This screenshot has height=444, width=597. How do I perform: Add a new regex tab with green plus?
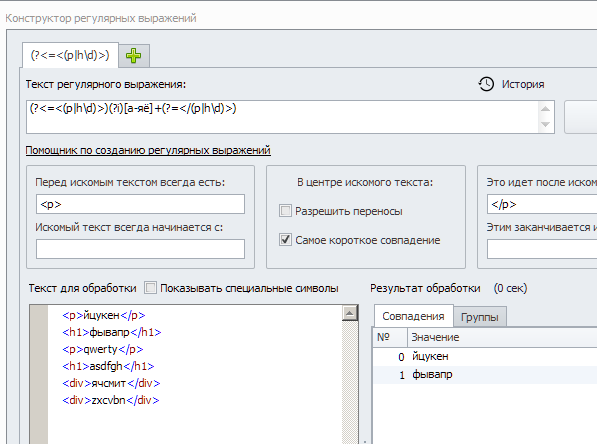pos(134,56)
